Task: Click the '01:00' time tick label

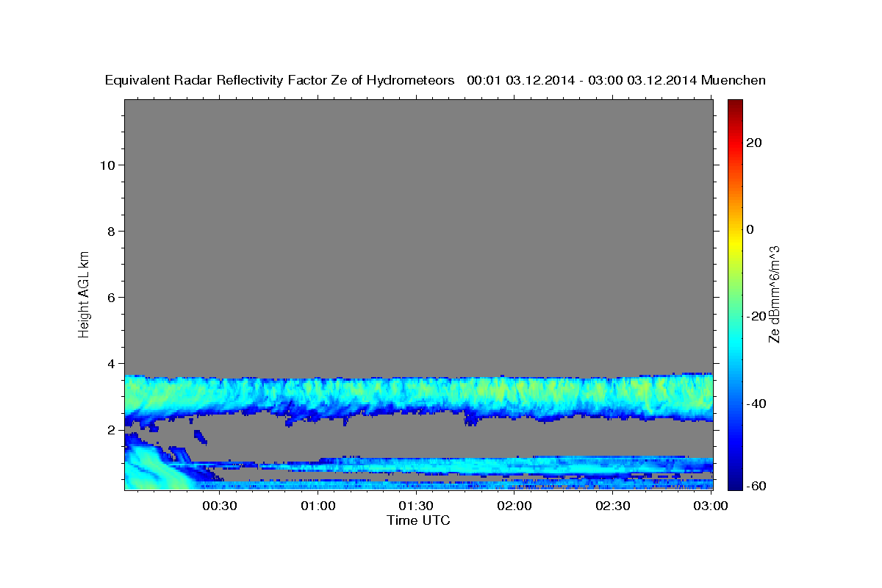Action: (x=318, y=506)
